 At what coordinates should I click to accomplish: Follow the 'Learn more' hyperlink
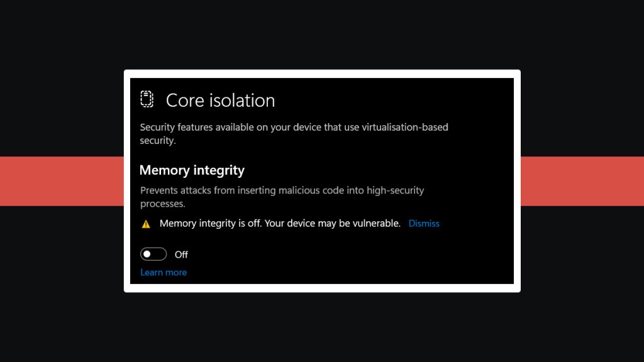[x=164, y=272]
